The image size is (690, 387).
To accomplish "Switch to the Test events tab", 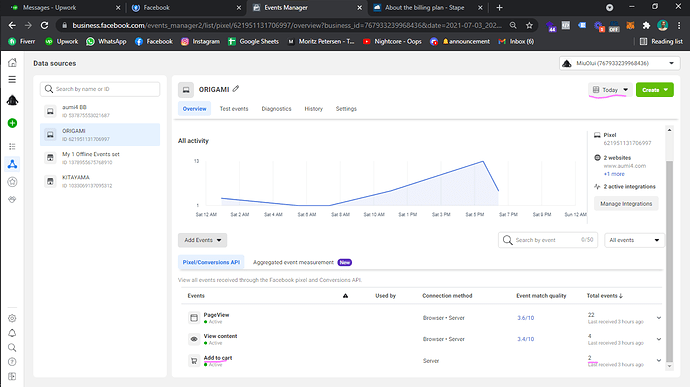I will [234, 109].
